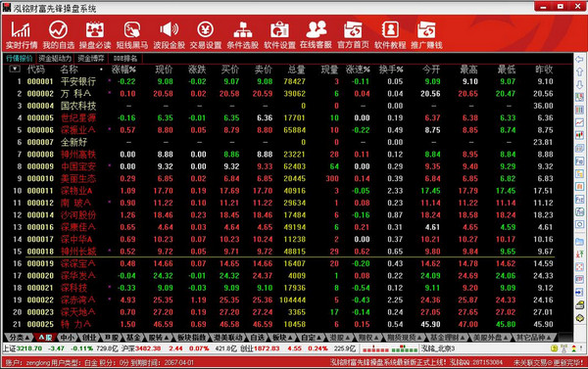Expand the 美股外盘 dropdown tab
Viewport: 588px width, 369px height.
point(490,337)
